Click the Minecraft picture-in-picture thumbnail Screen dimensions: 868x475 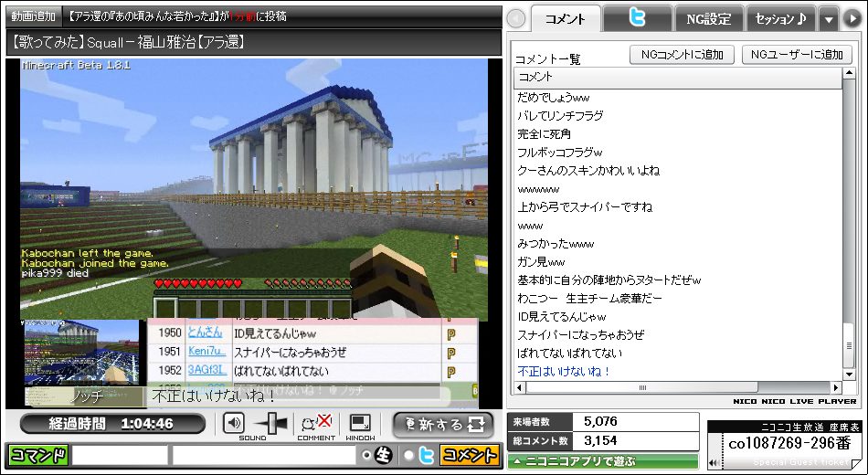point(81,352)
